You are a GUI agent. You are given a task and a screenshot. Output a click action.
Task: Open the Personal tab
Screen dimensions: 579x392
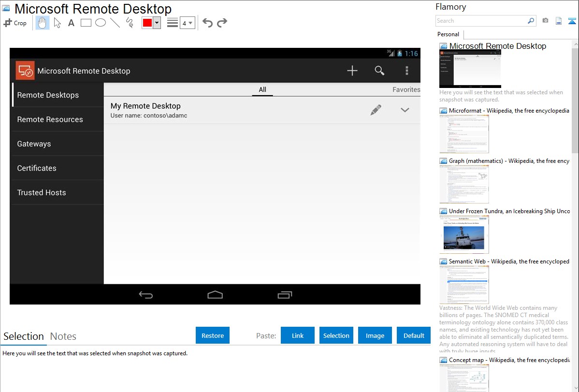click(x=448, y=34)
